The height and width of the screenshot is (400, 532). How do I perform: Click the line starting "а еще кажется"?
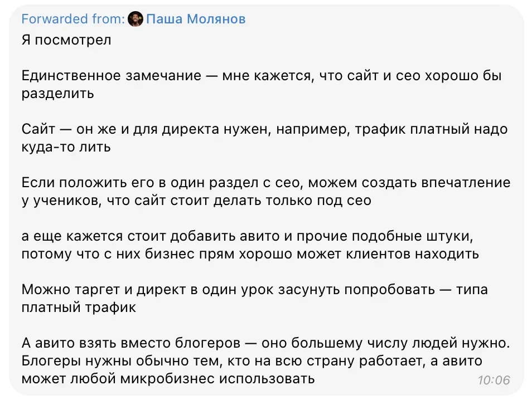pyautogui.click(x=247, y=236)
